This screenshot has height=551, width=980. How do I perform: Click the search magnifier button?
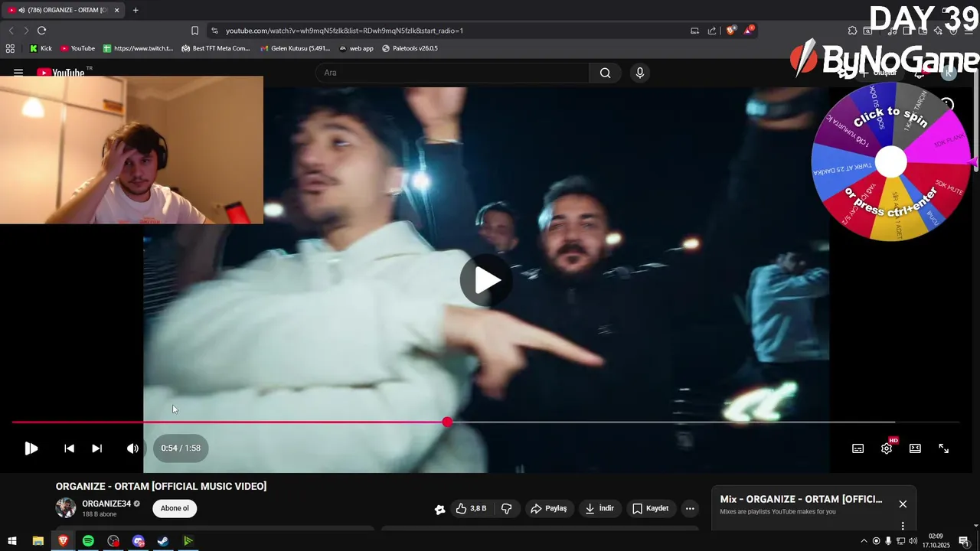point(605,73)
